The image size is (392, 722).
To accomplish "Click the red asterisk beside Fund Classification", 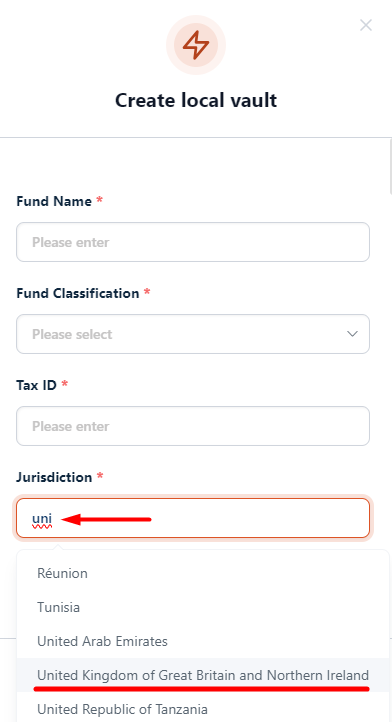I will [x=147, y=292].
